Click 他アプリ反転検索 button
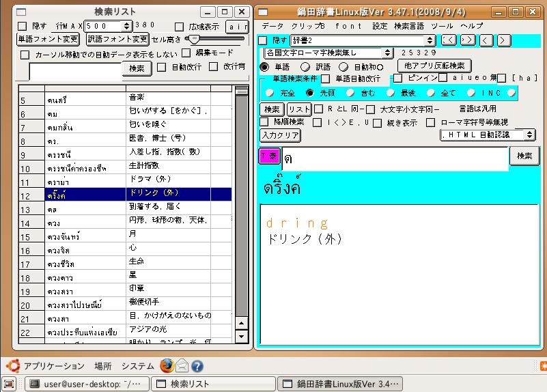Image resolution: width=547 pixels, height=392 pixels. [x=434, y=66]
